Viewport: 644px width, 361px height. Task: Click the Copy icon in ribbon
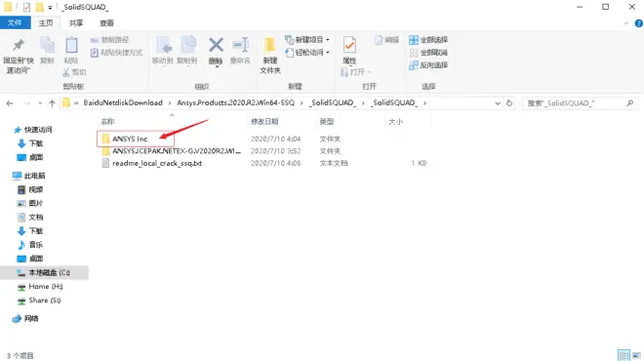click(47, 45)
